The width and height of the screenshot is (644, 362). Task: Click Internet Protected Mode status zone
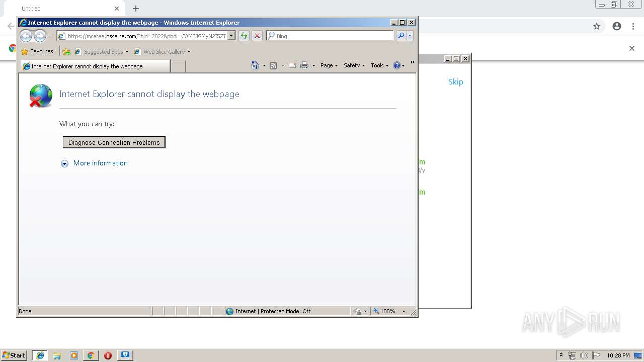click(x=287, y=311)
